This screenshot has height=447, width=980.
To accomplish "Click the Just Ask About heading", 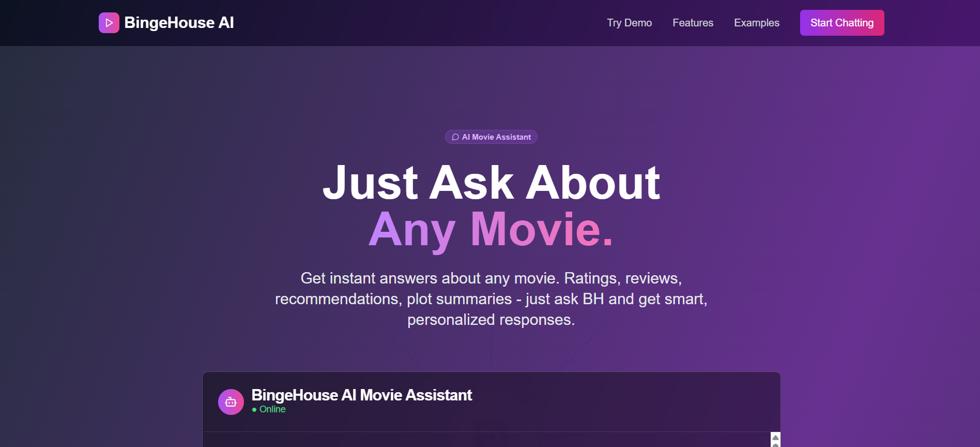I will [x=491, y=182].
